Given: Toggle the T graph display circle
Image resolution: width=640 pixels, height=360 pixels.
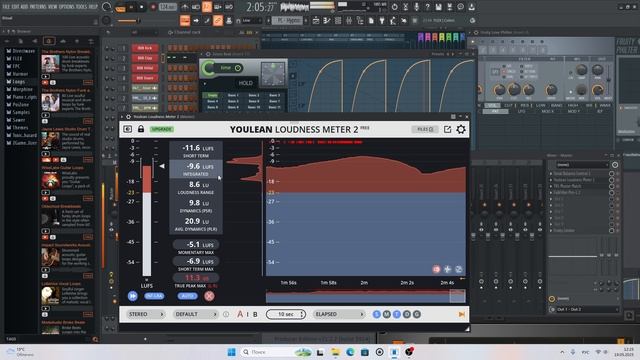Looking at the screenshot, I should point(396,314).
